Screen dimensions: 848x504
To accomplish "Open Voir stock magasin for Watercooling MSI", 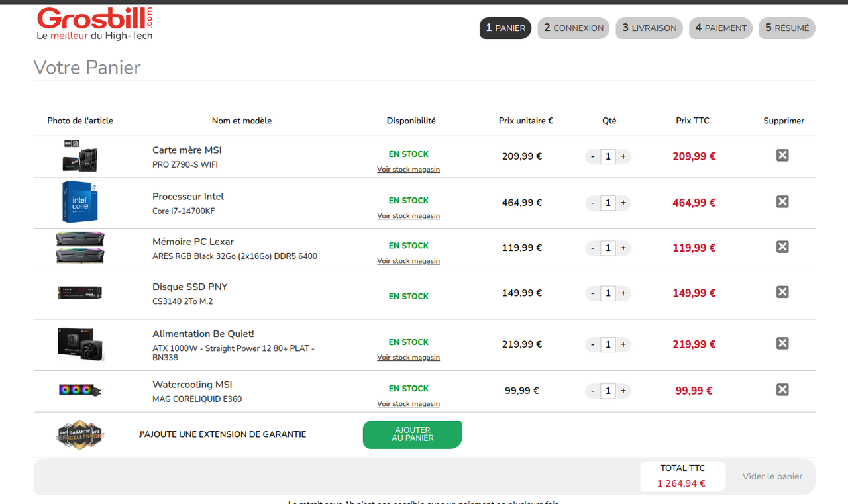I will coord(409,403).
